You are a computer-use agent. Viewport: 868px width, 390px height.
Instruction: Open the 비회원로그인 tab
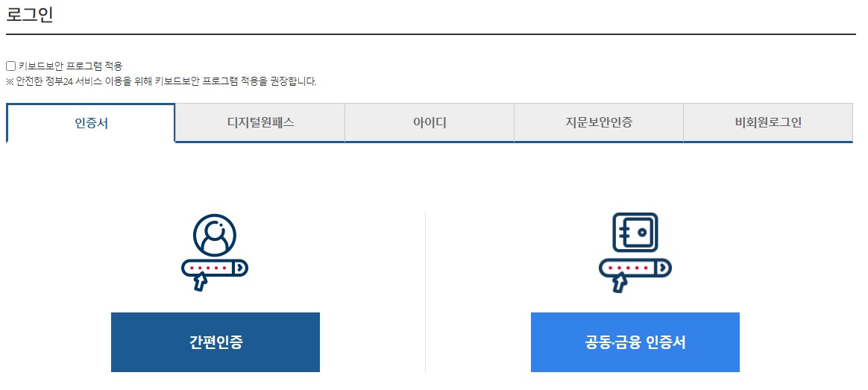[768, 122]
